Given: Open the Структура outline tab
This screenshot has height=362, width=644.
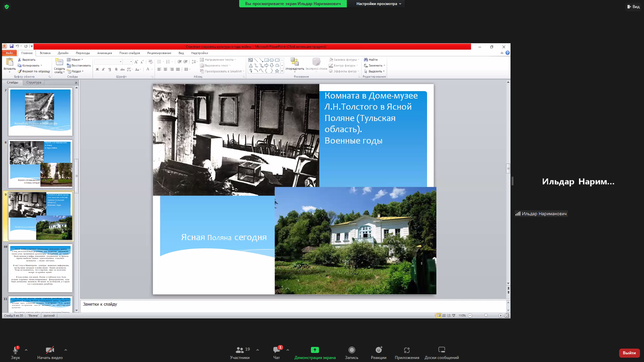Looking at the screenshot, I should click(34, 82).
